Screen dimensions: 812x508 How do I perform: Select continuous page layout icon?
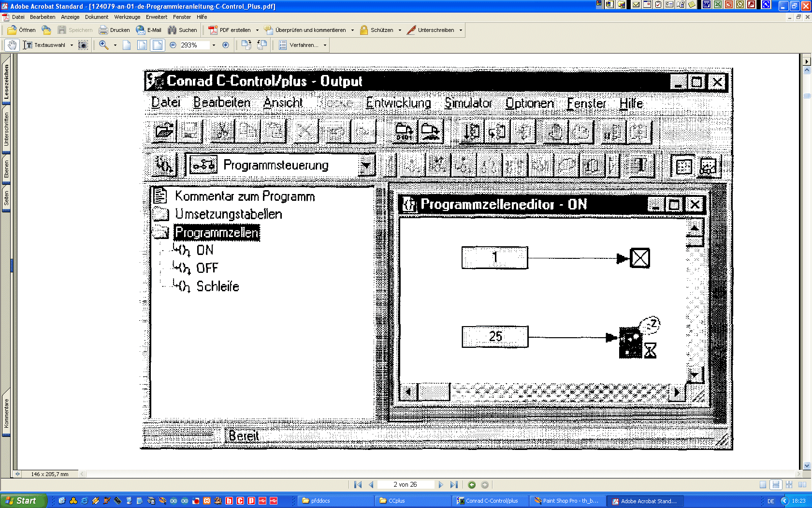coord(776,484)
